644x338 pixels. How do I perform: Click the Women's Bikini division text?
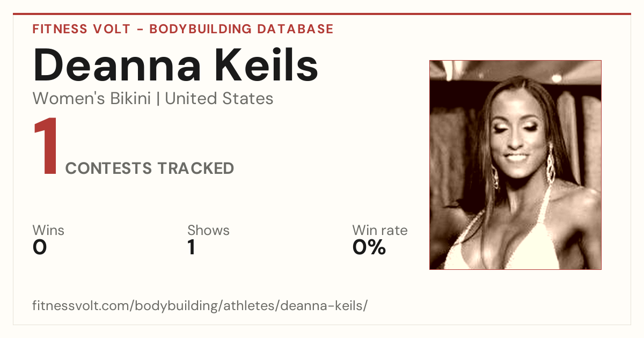(92, 99)
